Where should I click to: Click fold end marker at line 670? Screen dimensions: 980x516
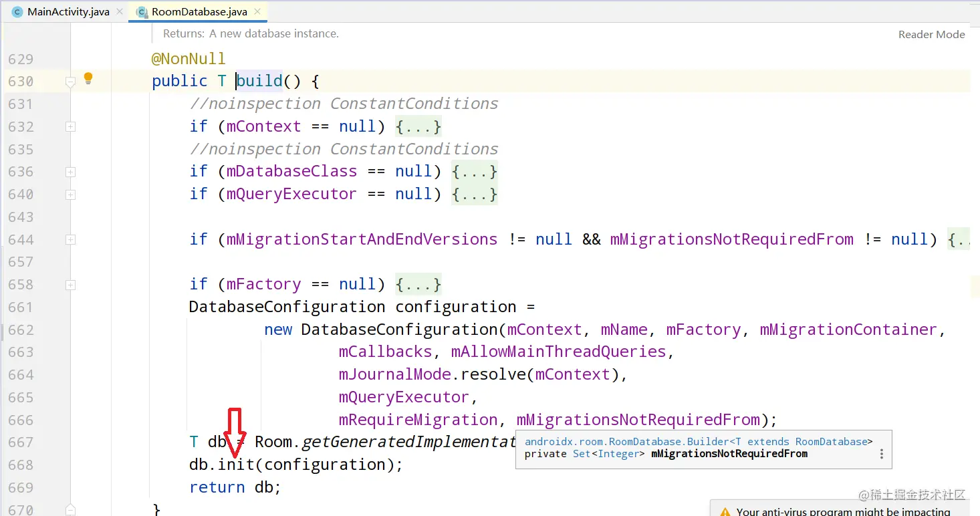[x=70, y=509]
